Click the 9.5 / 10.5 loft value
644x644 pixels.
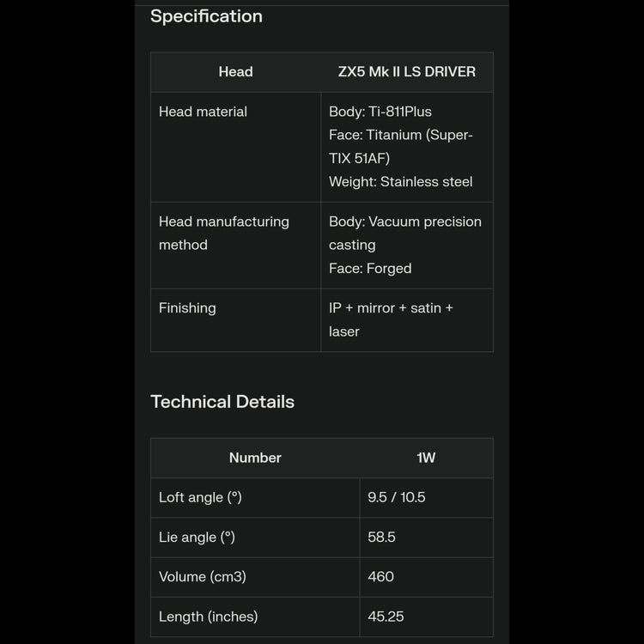tap(397, 498)
